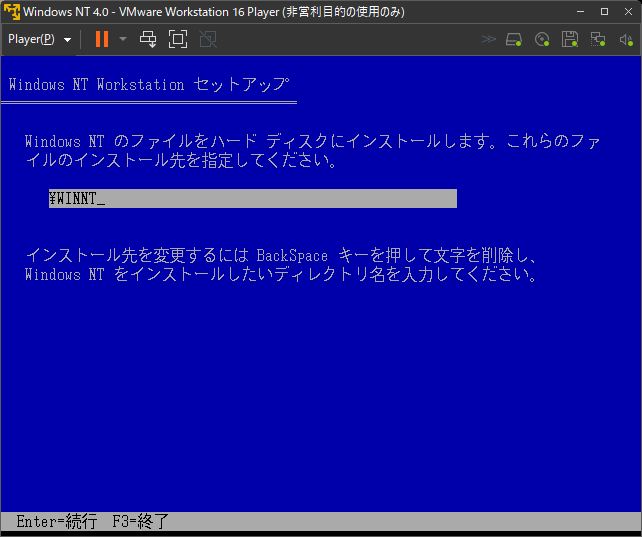Send Ctrl+Alt+Del to the virtual machine
The image size is (642, 537).
coord(148,39)
